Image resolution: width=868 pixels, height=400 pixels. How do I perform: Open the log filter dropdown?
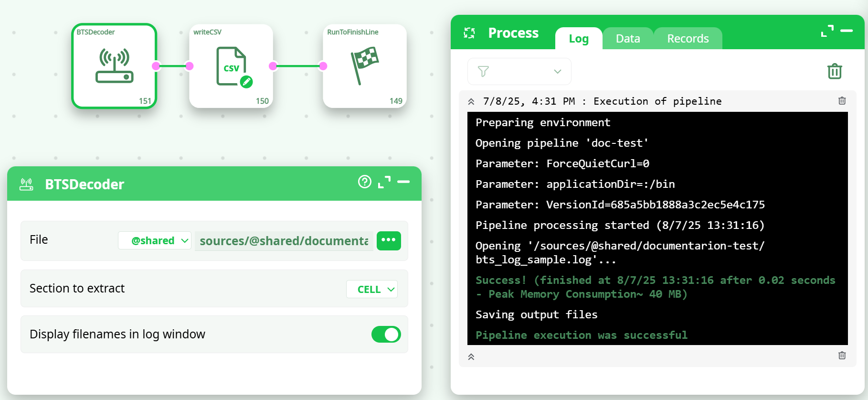pos(519,72)
